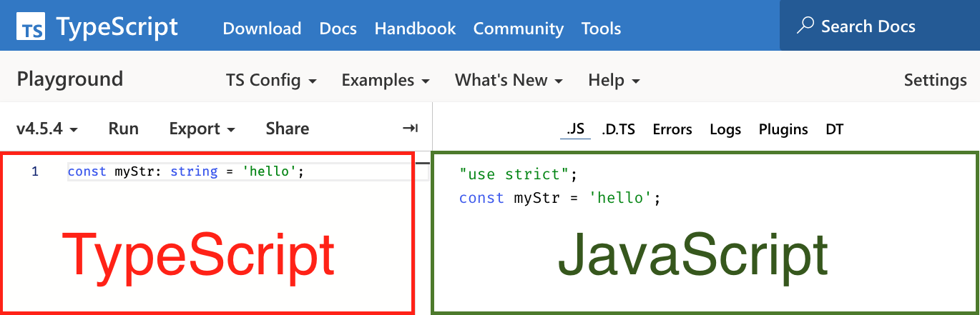The height and width of the screenshot is (315, 980).
Task: Click the Share button
Action: pos(288,129)
